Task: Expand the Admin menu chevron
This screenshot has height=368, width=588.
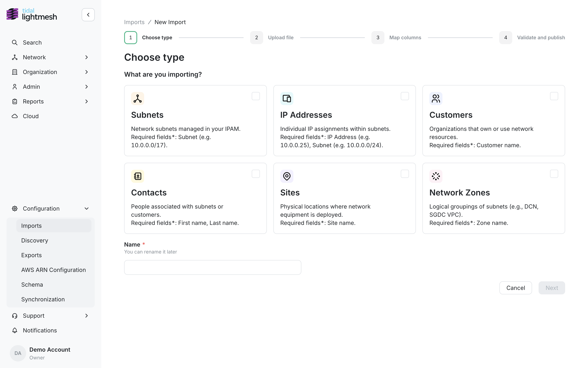Action: click(87, 87)
